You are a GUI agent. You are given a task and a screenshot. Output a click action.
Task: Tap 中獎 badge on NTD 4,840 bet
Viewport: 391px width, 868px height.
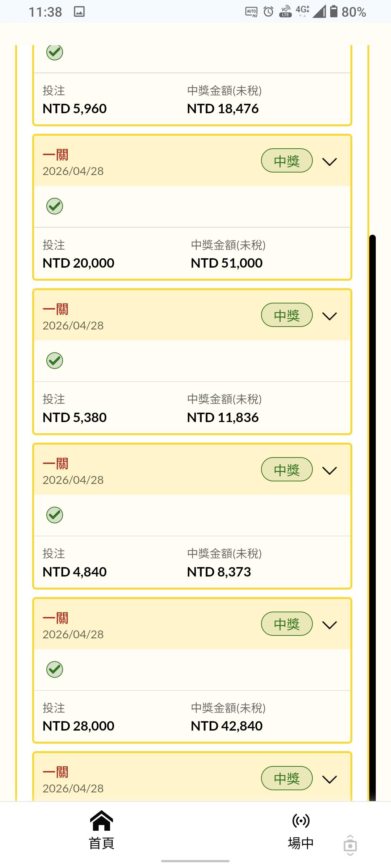[x=287, y=469]
